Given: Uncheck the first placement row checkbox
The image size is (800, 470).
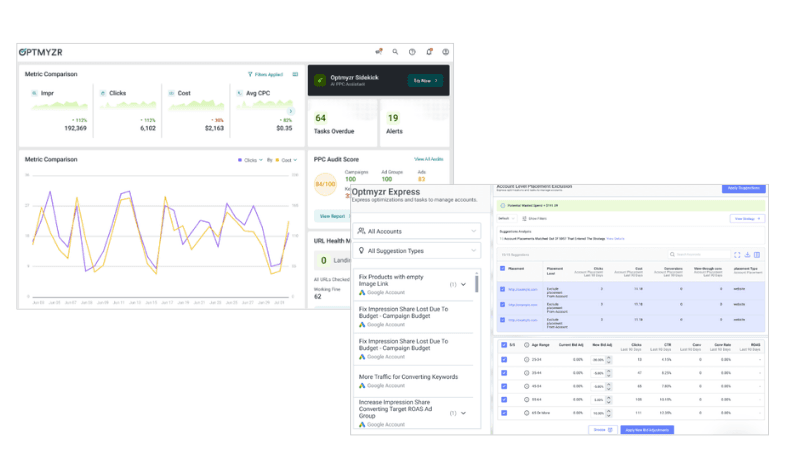Looking at the screenshot, I should point(503,289).
